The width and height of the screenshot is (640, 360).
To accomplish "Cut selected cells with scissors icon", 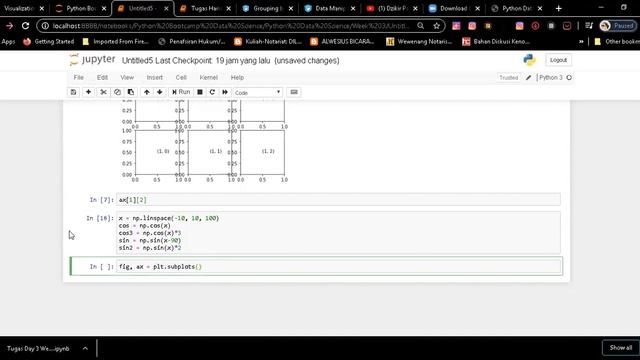I will coord(103,92).
